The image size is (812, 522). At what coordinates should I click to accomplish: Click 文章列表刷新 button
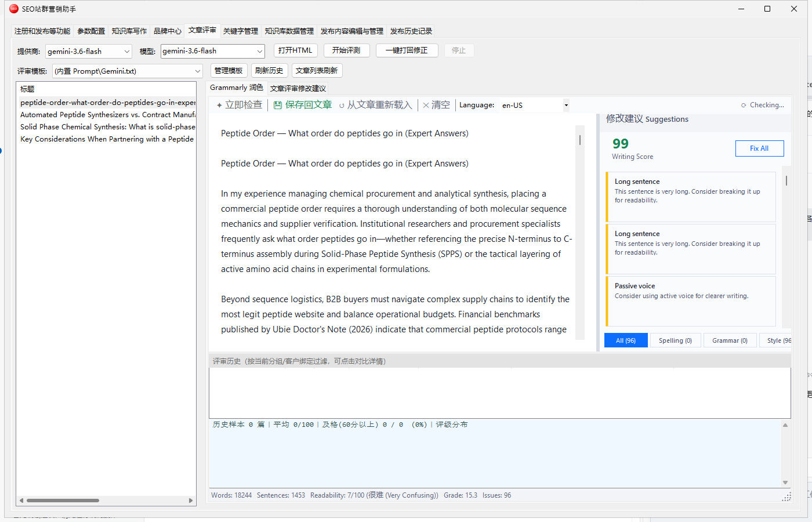317,71
